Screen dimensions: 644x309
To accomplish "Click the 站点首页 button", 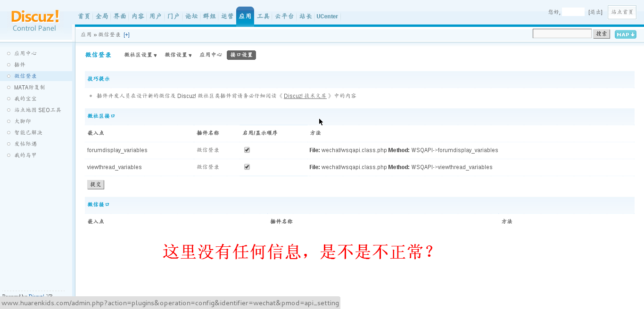I will click(x=622, y=12).
